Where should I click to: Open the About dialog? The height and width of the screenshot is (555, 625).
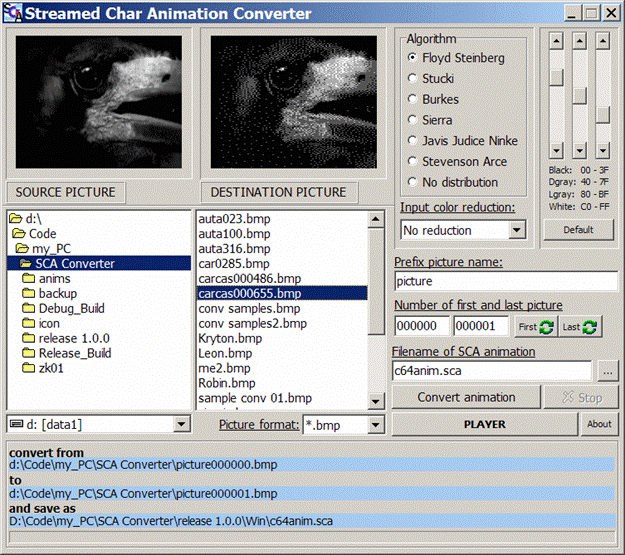pos(599,424)
